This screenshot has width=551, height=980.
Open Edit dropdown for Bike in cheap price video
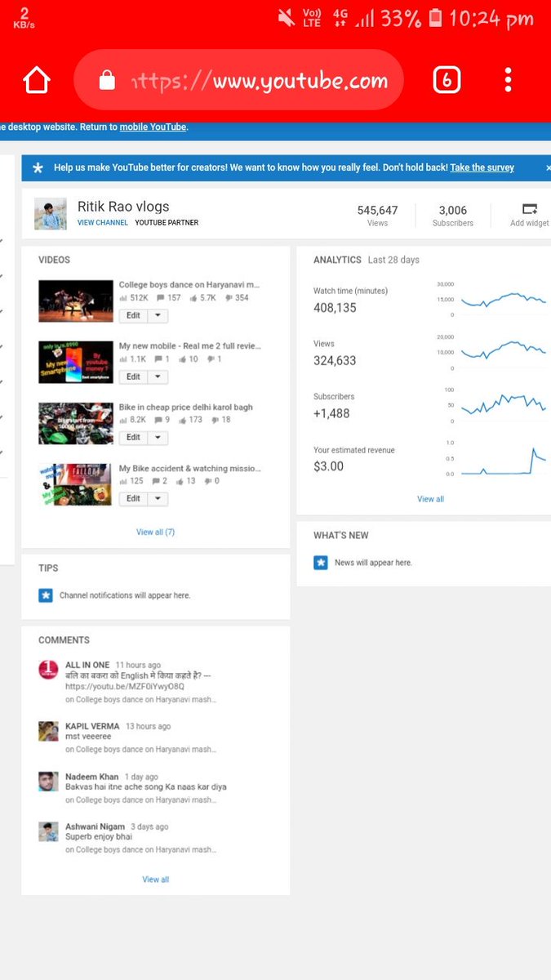(158, 438)
